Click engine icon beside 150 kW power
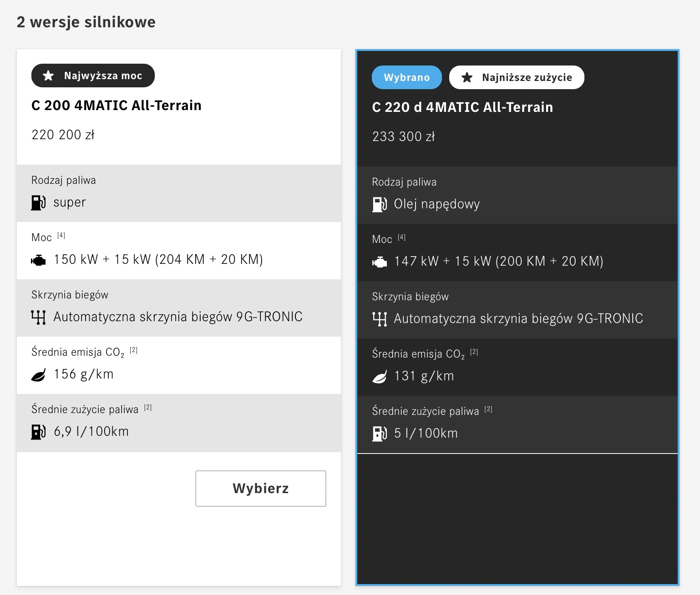The width and height of the screenshot is (700, 595). 38,260
